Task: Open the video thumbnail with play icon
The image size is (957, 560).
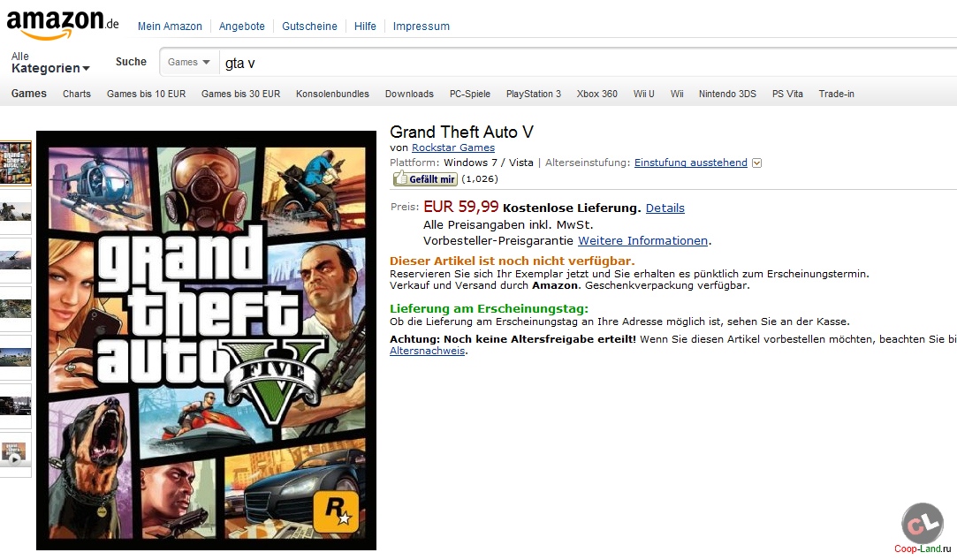Action: coord(15,454)
